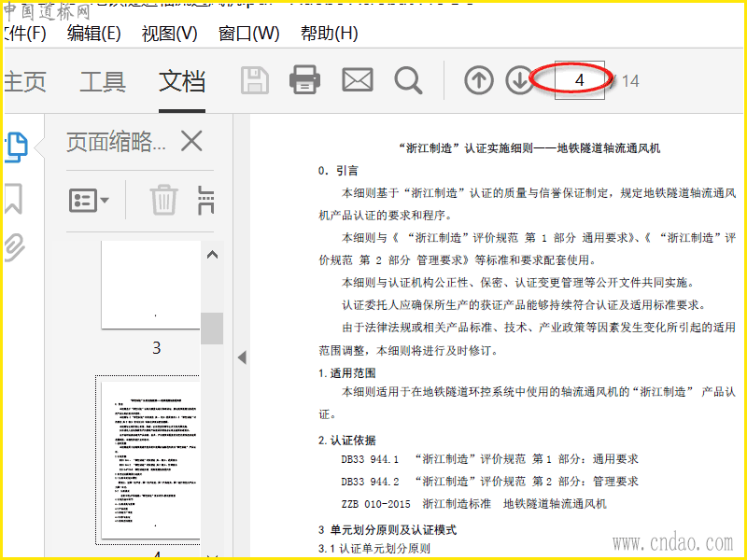Print the document with printer icon
Image resolution: width=747 pixels, height=560 pixels.
coord(305,79)
